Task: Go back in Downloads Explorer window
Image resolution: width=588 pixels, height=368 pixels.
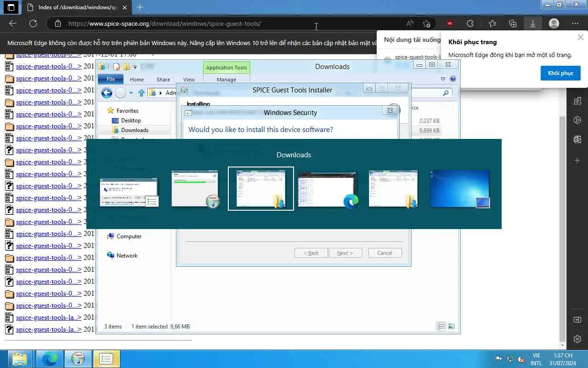Action: [x=107, y=93]
